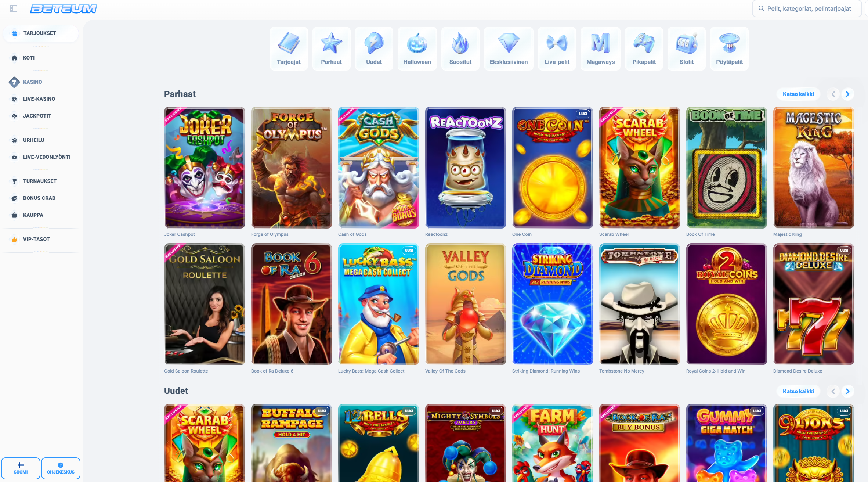This screenshot has width=868, height=482.
Task: Advance the Uudet carousel forward
Action: (848, 391)
